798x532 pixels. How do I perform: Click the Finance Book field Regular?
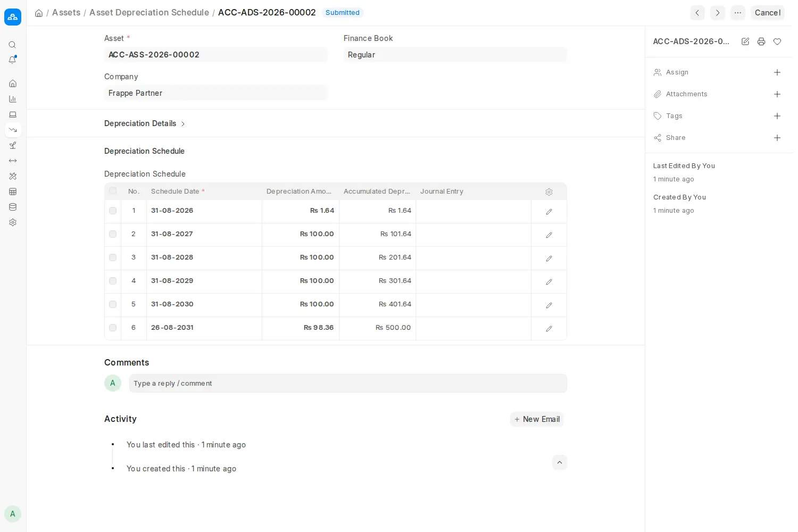tap(455, 55)
